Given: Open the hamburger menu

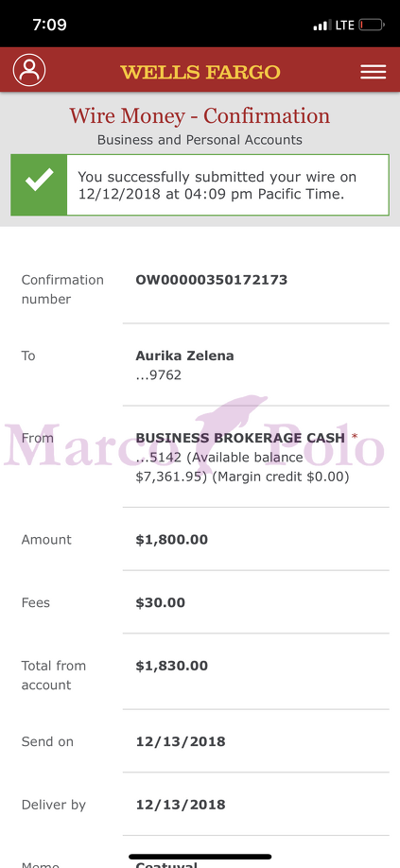Looking at the screenshot, I should click(373, 72).
